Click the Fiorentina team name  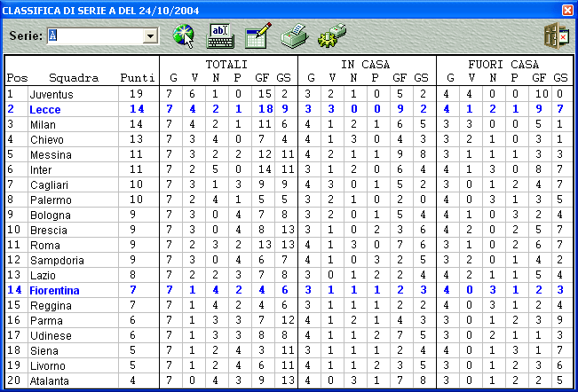click(54, 290)
